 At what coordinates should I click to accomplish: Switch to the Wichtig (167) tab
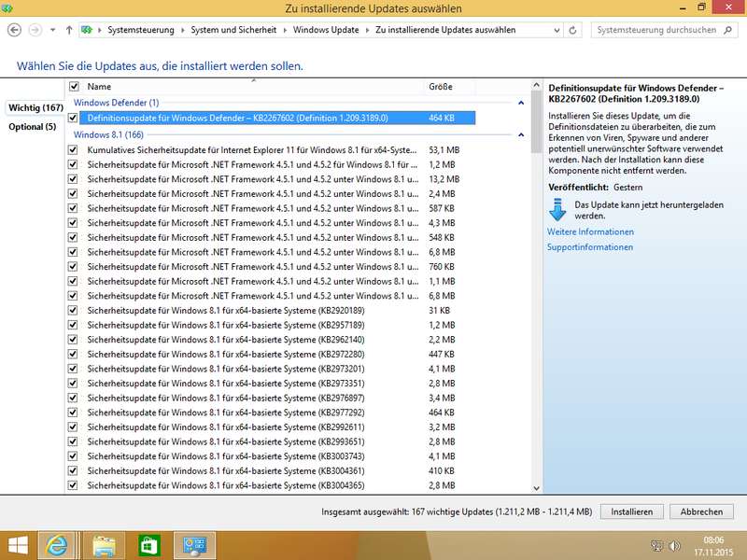pyautogui.click(x=35, y=107)
